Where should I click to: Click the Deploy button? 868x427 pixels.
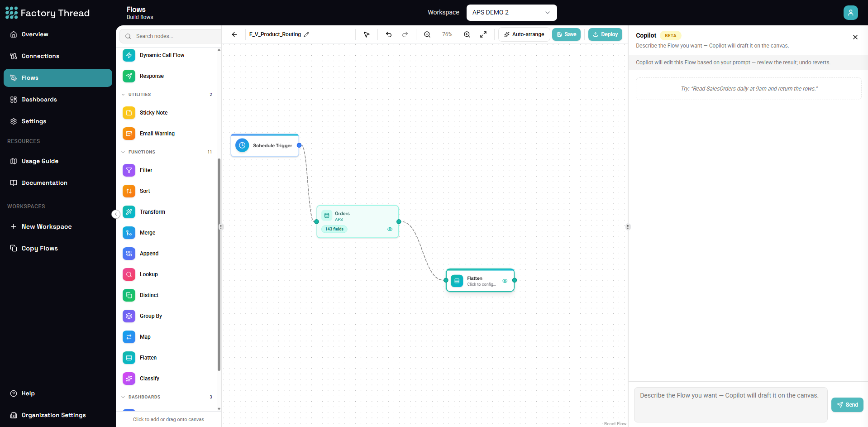click(x=605, y=34)
